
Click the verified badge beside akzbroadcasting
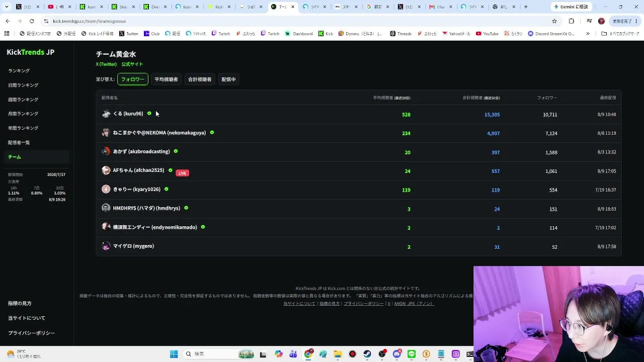(x=176, y=151)
